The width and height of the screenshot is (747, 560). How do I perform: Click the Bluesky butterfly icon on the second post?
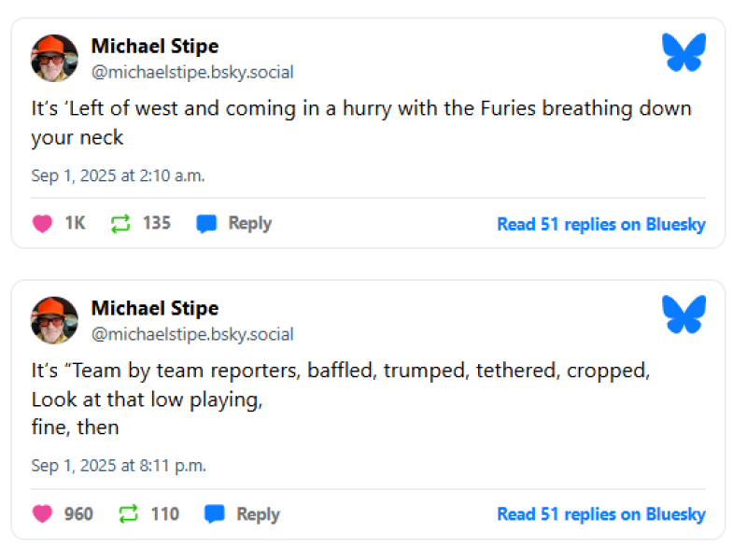684,315
